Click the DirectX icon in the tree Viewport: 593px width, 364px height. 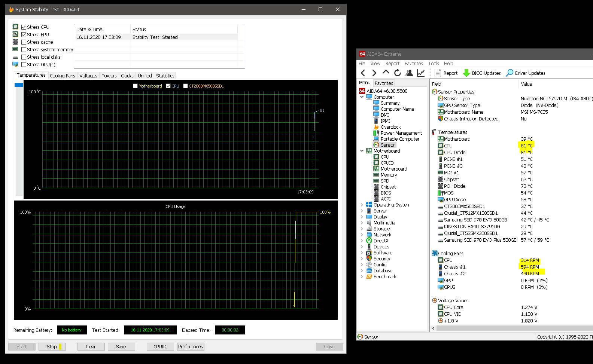pos(369,241)
